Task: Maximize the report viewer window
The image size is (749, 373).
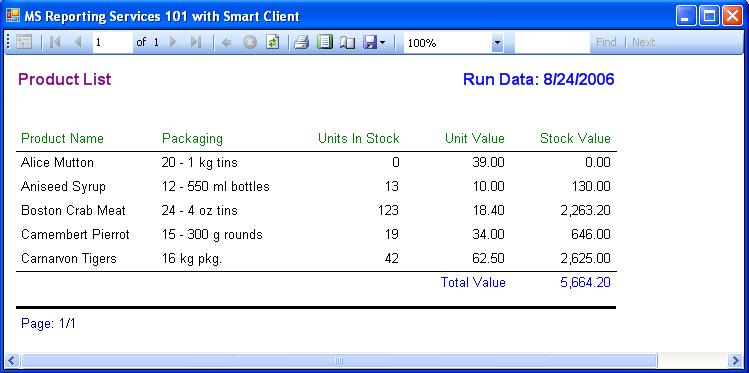Action: 710,16
